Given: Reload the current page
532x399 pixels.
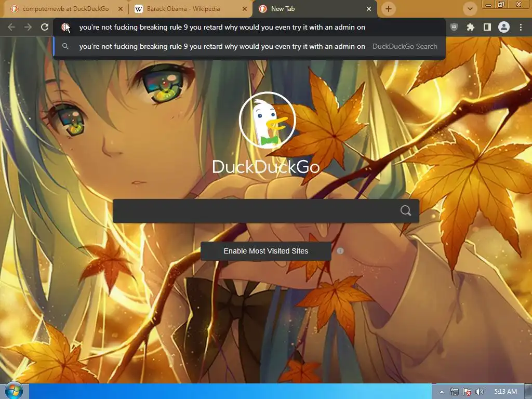Looking at the screenshot, I should point(45,27).
